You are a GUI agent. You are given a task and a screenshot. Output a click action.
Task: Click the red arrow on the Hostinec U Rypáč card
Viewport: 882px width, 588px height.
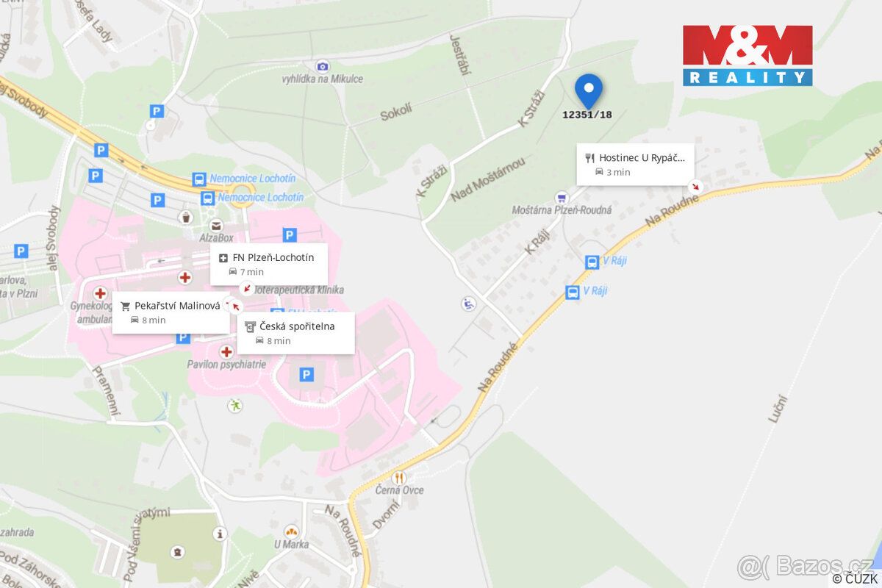click(x=695, y=186)
